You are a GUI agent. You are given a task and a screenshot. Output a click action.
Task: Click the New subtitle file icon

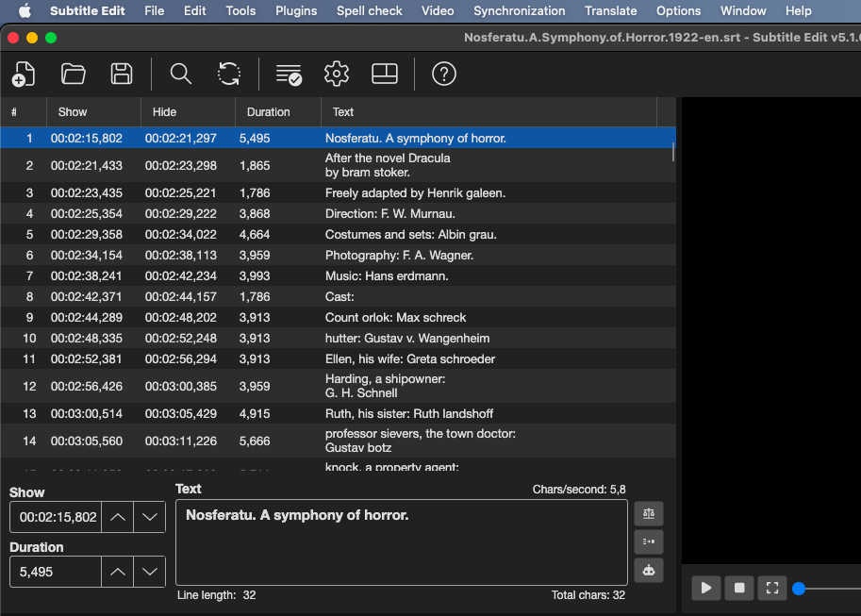click(x=23, y=74)
